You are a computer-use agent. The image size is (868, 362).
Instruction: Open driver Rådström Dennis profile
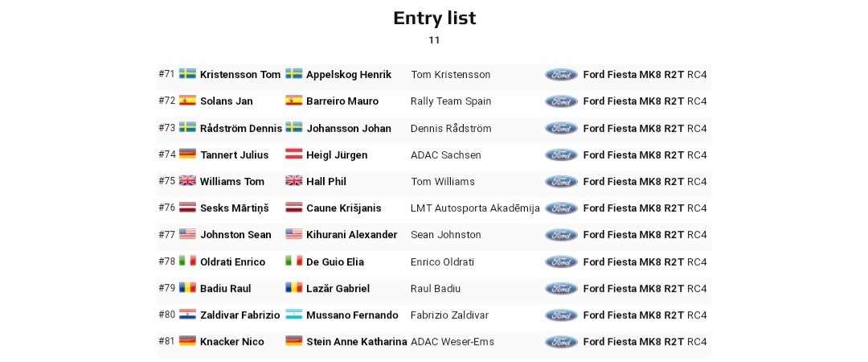click(x=241, y=128)
